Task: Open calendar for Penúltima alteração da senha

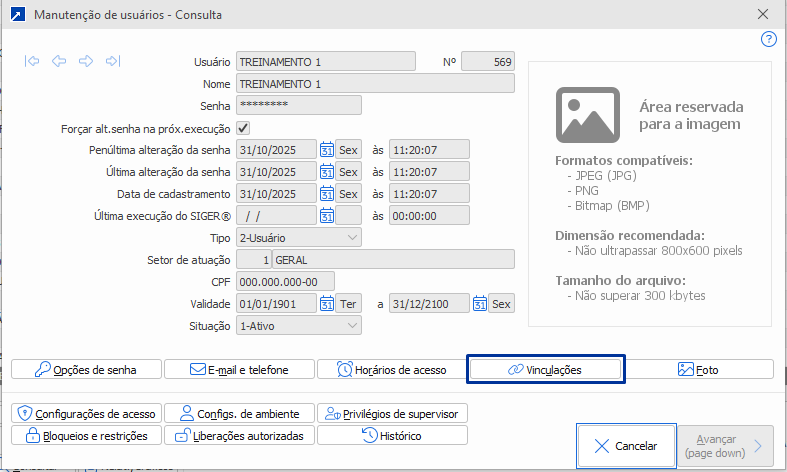Action: (326, 150)
